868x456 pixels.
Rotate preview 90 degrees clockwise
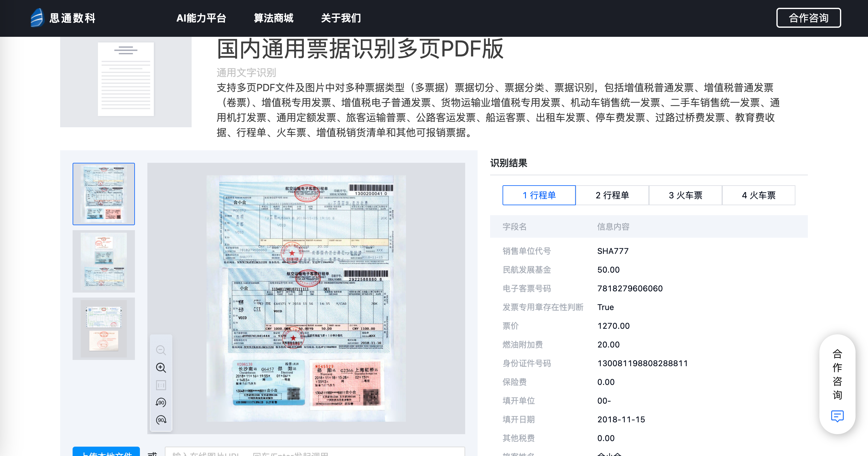click(x=161, y=420)
